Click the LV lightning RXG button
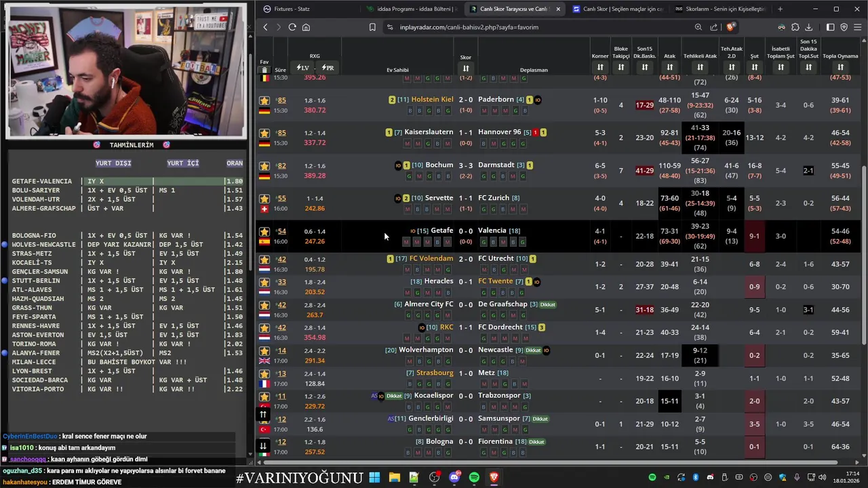The width and height of the screenshot is (868, 488). tap(302, 68)
